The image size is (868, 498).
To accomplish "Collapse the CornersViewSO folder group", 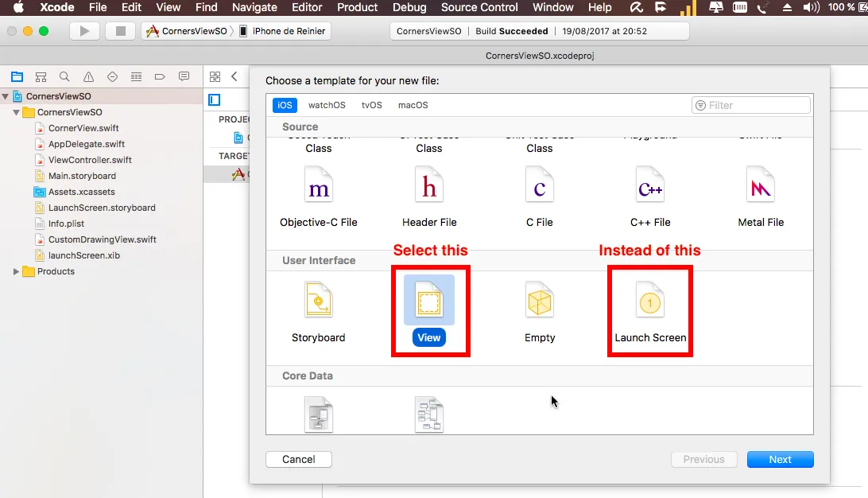I will click(x=17, y=112).
